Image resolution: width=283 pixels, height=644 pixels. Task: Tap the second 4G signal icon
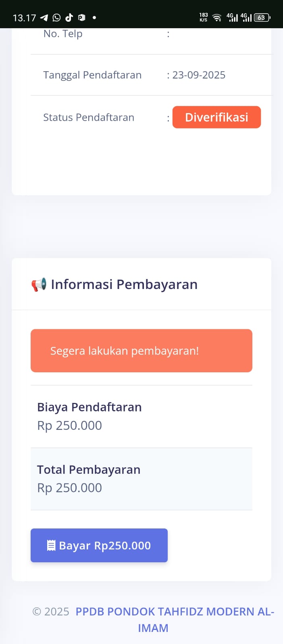point(246,17)
